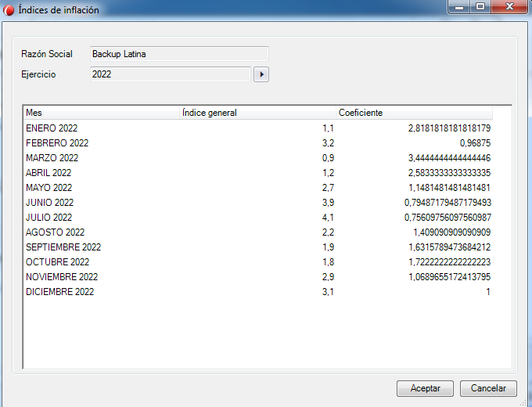532x407 pixels.
Task: Click coefficient 1 for DICIEMBRE
Action: [x=488, y=292]
